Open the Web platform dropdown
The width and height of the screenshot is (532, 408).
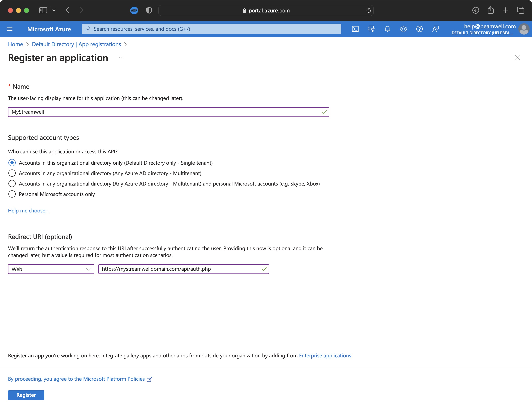[51, 269]
